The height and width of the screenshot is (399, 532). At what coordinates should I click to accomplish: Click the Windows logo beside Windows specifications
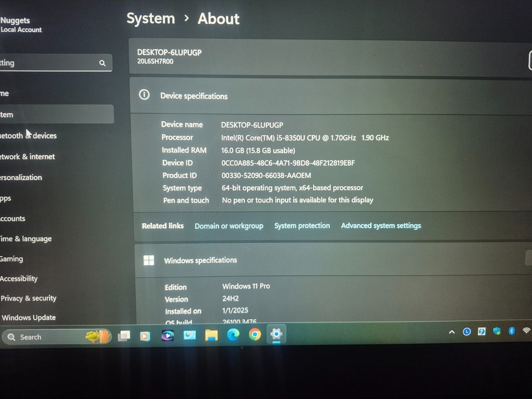click(x=149, y=260)
